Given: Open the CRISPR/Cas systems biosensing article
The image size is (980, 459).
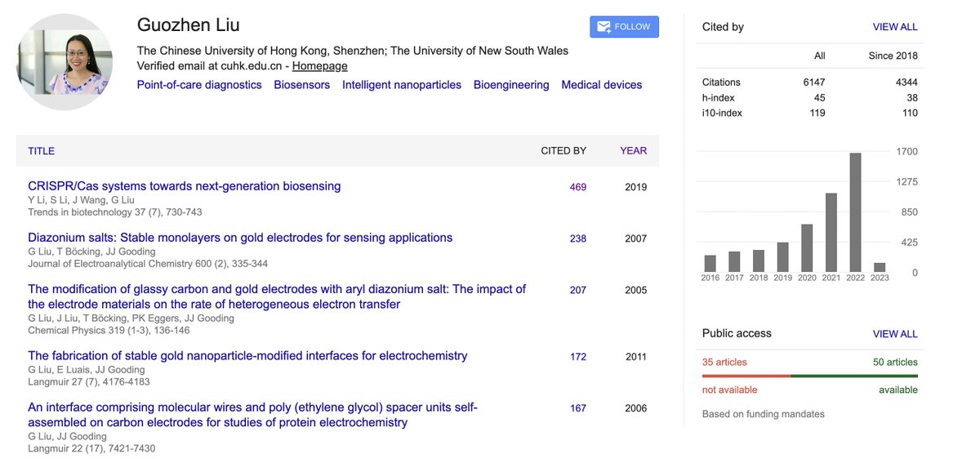Looking at the screenshot, I should point(185,186).
